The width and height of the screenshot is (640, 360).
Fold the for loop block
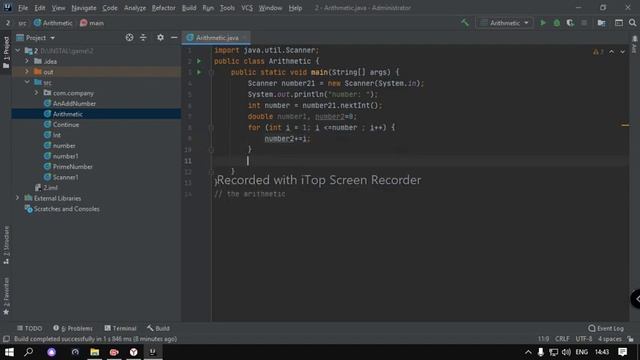211,128
